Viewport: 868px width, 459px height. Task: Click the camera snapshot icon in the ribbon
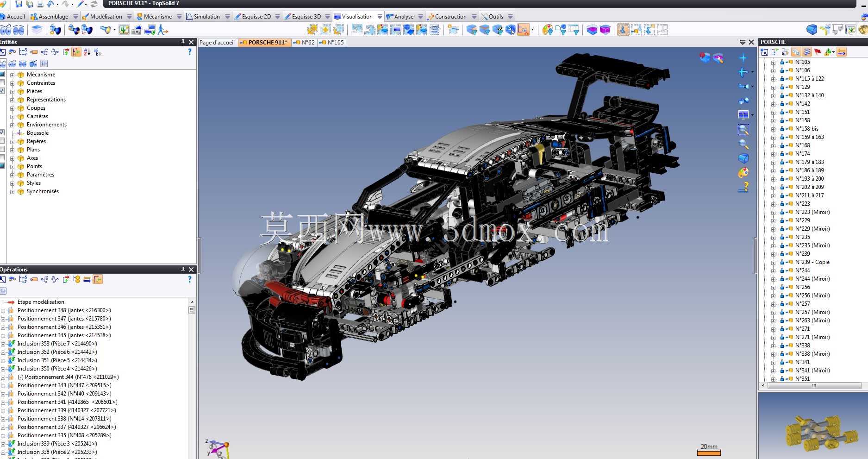tap(137, 30)
